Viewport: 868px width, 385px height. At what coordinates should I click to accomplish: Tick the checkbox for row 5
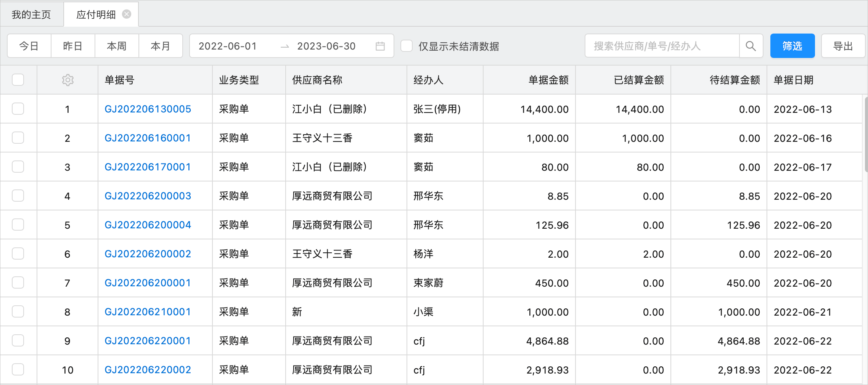(x=18, y=225)
